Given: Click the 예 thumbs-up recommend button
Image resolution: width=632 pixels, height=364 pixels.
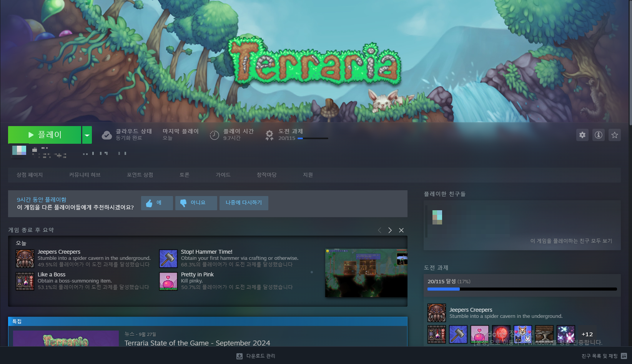Looking at the screenshot, I should (x=157, y=203).
